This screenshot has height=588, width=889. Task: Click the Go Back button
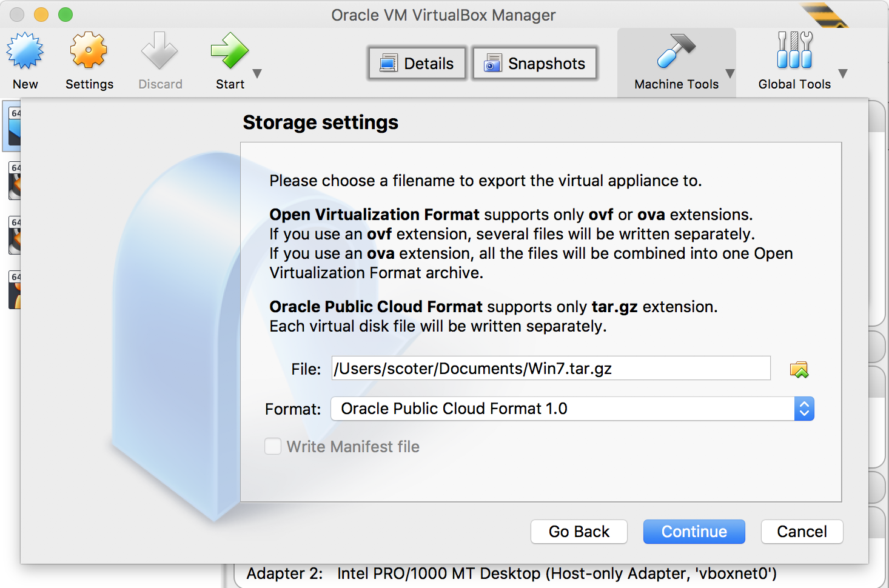(579, 532)
